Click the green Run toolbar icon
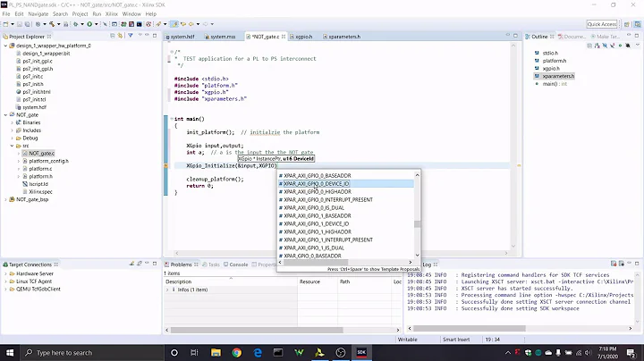This screenshot has height=361, width=644. tap(89, 24)
